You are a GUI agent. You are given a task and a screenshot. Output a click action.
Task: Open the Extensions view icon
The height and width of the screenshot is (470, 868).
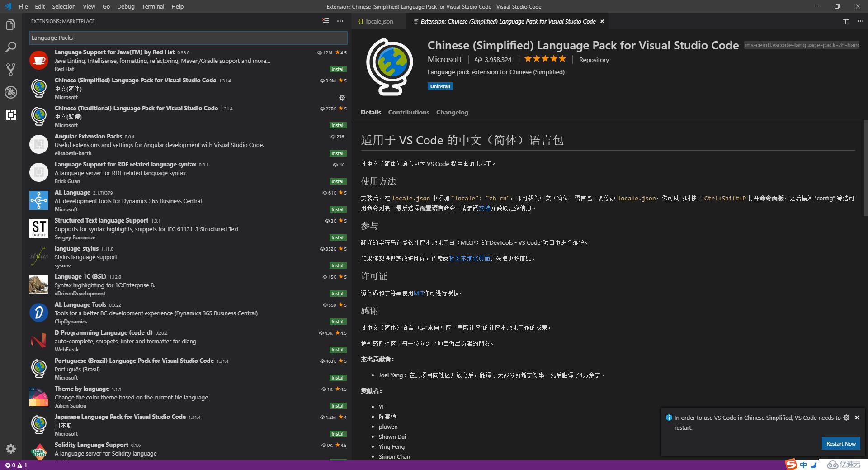tap(11, 115)
